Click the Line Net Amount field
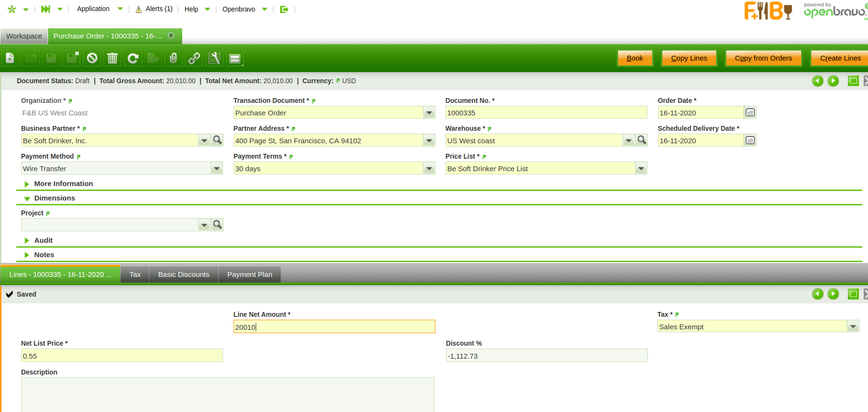868x412 pixels. (334, 327)
